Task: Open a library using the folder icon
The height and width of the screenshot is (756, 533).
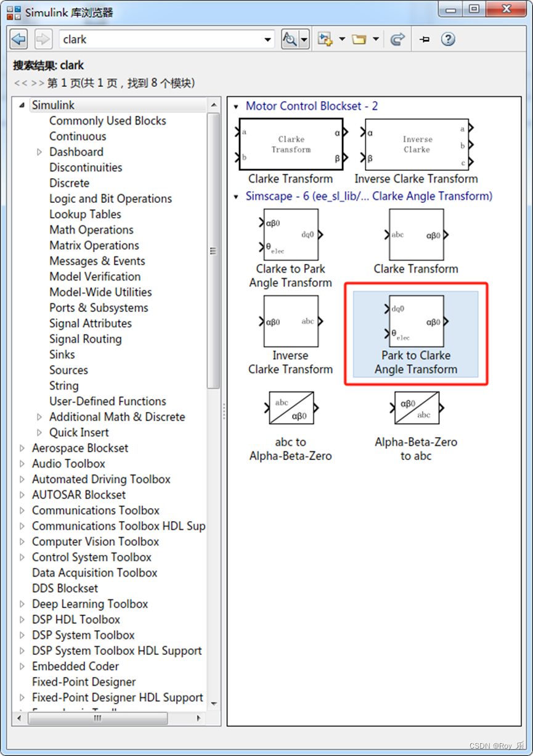Action: click(359, 39)
